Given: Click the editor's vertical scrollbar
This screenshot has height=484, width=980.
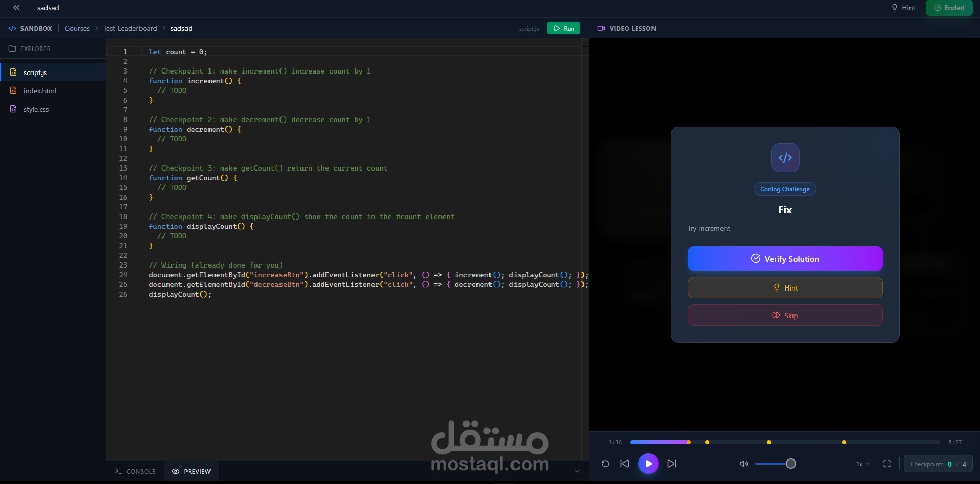Looking at the screenshot, I should (x=585, y=250).
